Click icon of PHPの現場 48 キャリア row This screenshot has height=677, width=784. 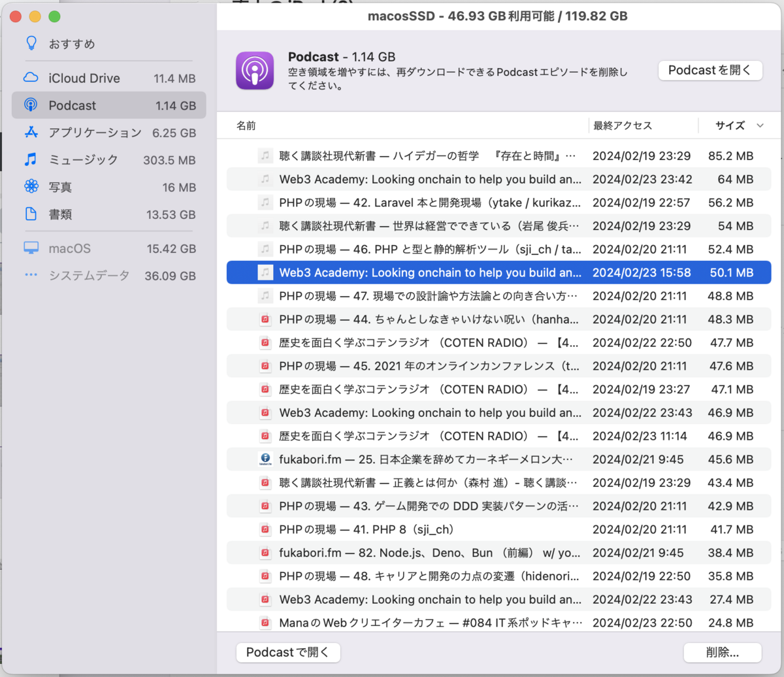click(x=265, y=576)
